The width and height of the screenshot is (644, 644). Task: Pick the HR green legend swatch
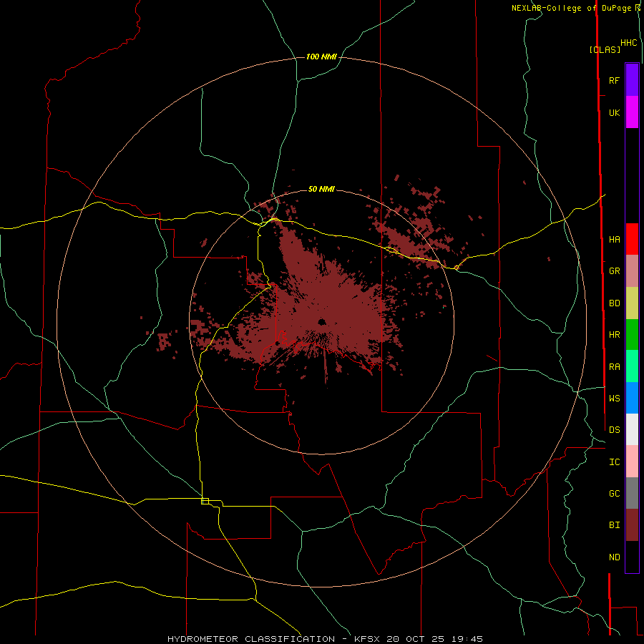point(632,334)
